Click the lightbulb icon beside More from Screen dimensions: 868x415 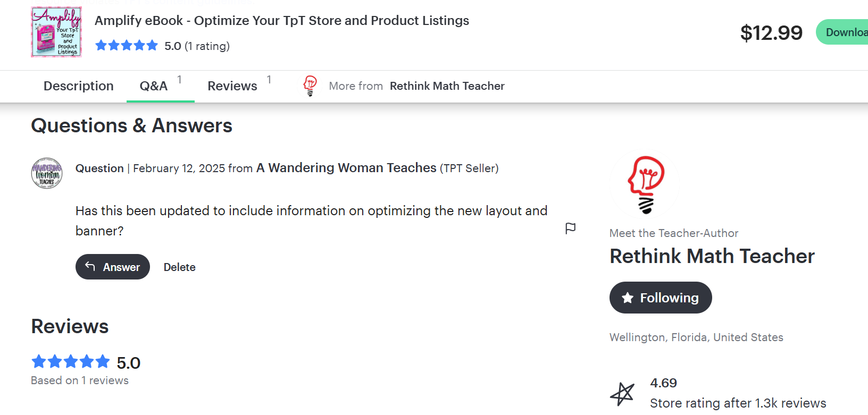(310, 86)
